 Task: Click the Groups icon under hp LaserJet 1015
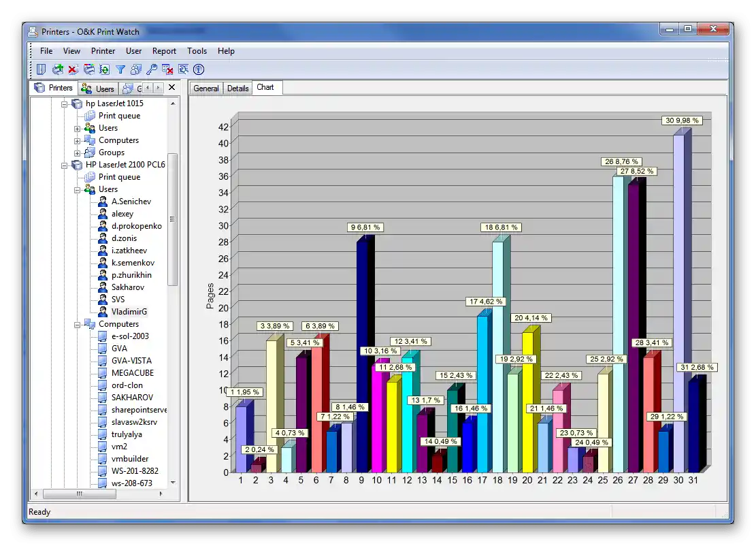[90, 152]
